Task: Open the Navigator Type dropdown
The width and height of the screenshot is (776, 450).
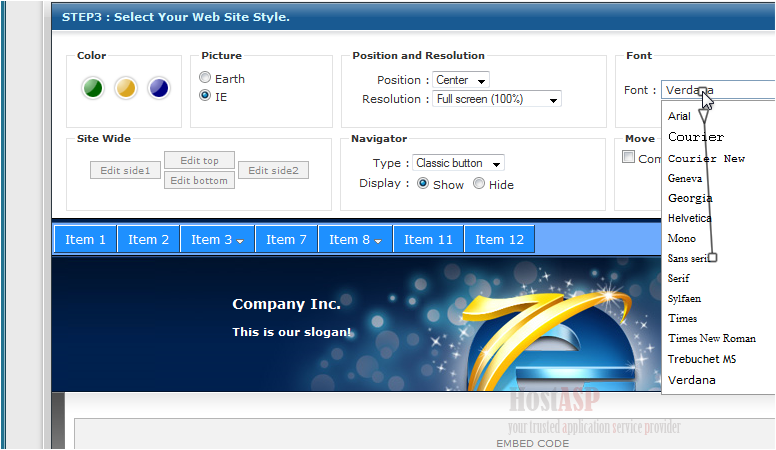Action: pyautogui.click(x=458, y=163)
